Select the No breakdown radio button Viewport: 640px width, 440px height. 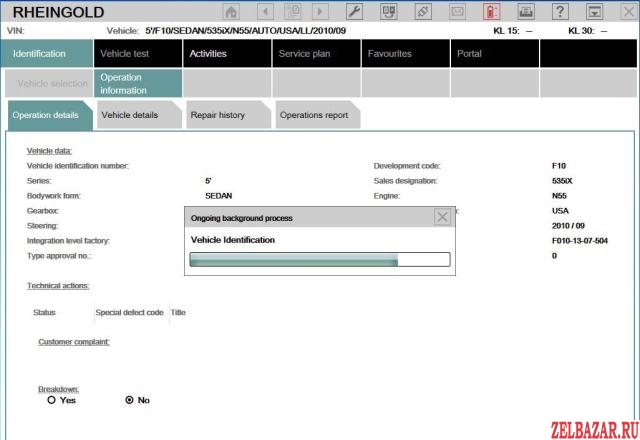click(x=129, y=400)
